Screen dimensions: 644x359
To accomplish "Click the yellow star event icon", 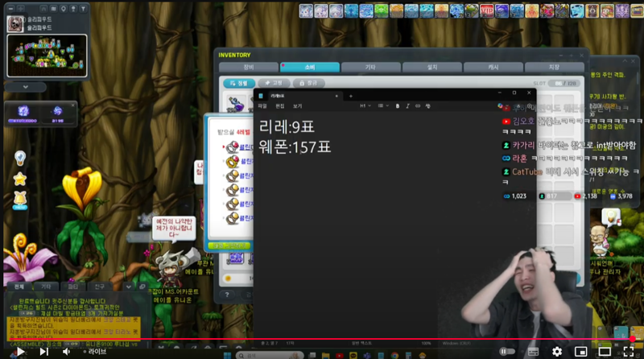I will click(19, 179).
